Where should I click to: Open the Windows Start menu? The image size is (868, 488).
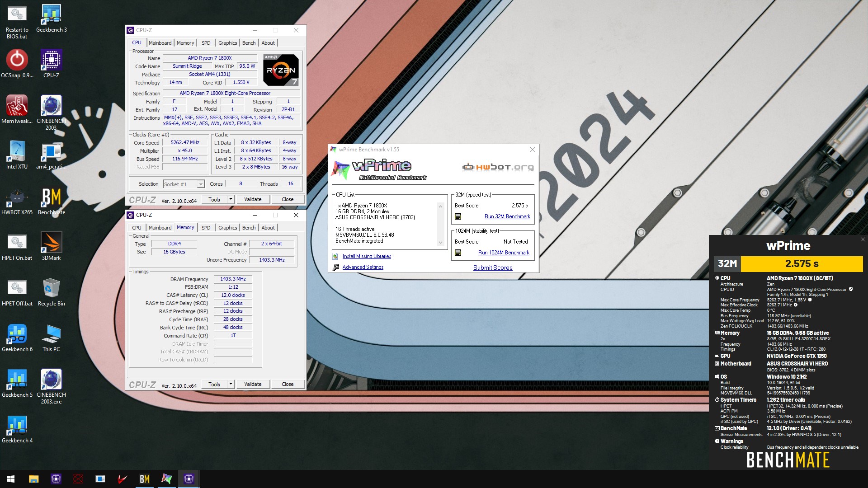click(11, 479)
